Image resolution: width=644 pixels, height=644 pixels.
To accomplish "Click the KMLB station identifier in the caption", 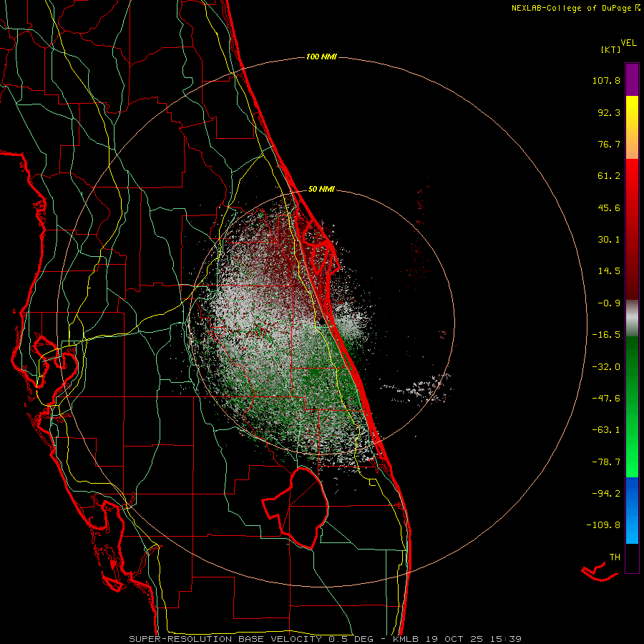I will [x=407, y=639].
